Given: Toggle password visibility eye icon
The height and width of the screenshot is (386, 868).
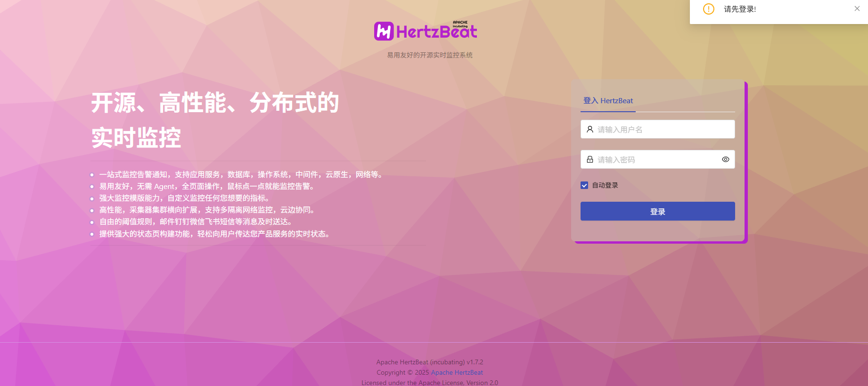Looking at the screenshot, I should point(726,159).
